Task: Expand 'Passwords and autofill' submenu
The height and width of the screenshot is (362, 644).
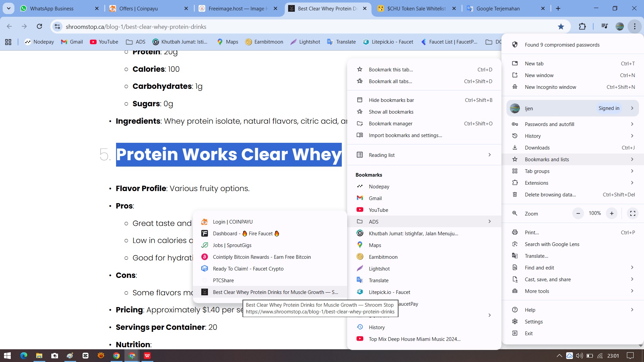Action: [x=573, y=124]
